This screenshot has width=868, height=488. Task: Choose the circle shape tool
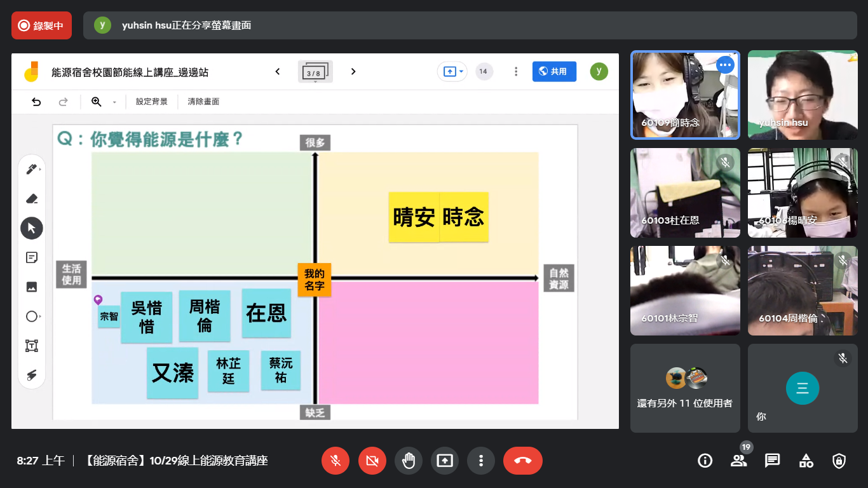32,316
